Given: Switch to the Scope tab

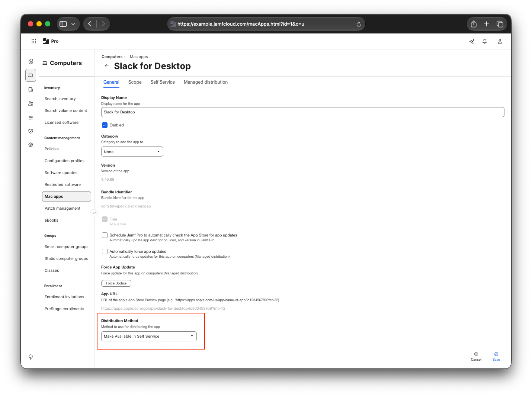Looking at the screenshot, I should [x=135, y=82].
